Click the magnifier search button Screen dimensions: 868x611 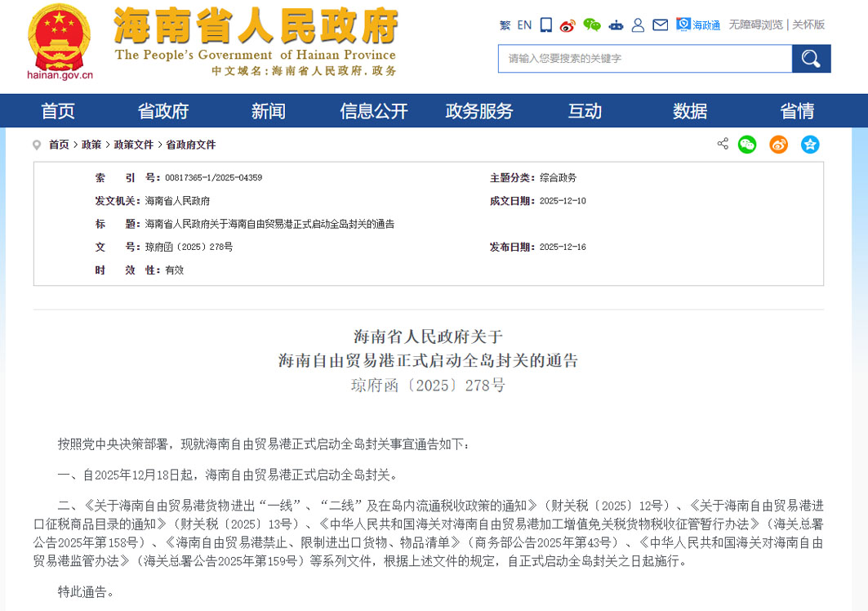[x=810, y=58]
